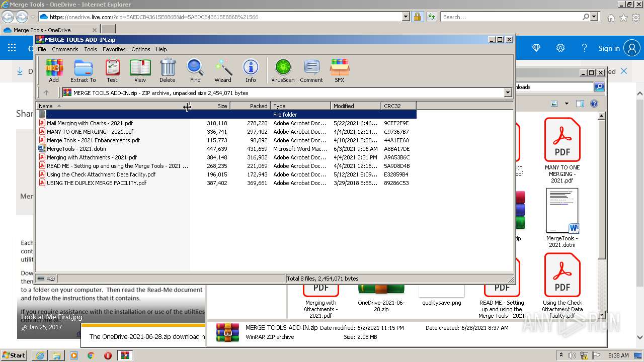Click the security lock icon in address bar

click(x=418, y=17)
